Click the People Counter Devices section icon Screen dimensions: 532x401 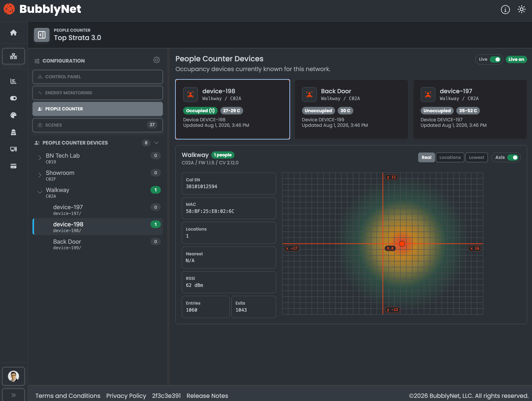click(37, 143)
